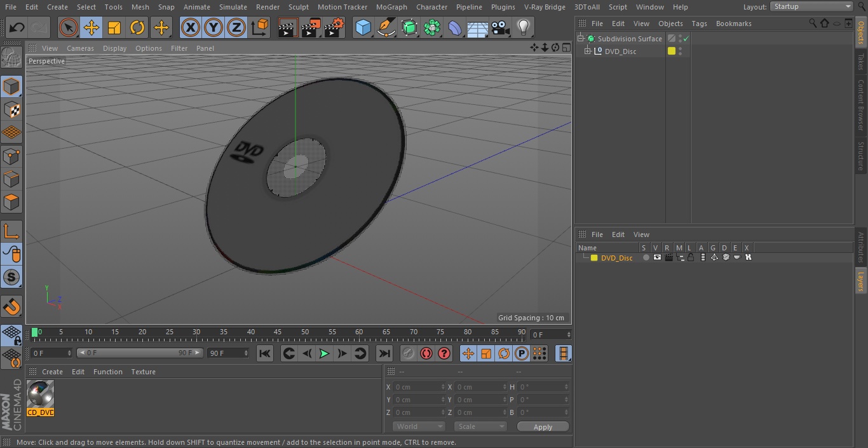Collapse the Subdivision Surface tree item
Image resolution: width=868 pixels, height=448 pixels.
(x=580, y=39)
